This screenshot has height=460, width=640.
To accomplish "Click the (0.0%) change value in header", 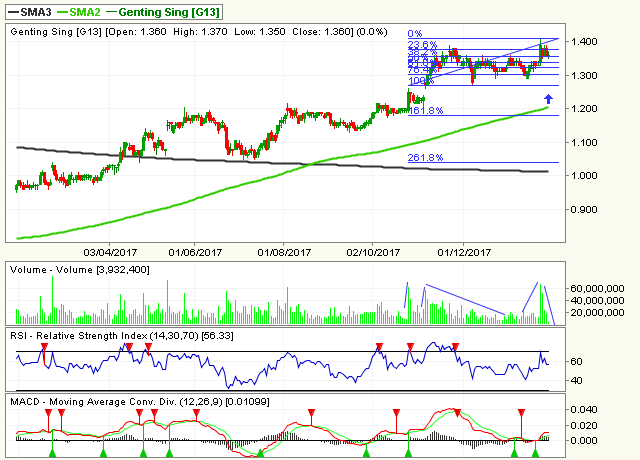I will click(x=371, y=32).
